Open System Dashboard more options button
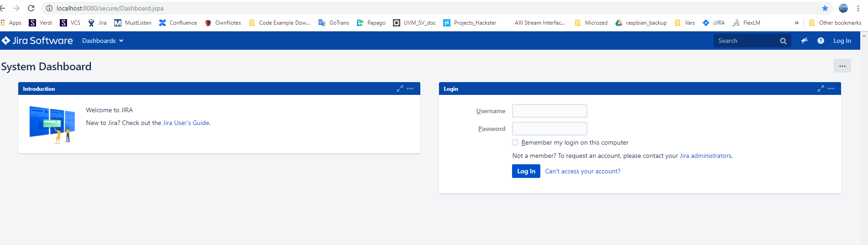This screenshot has width=868, height=245. tap(842, 66)
